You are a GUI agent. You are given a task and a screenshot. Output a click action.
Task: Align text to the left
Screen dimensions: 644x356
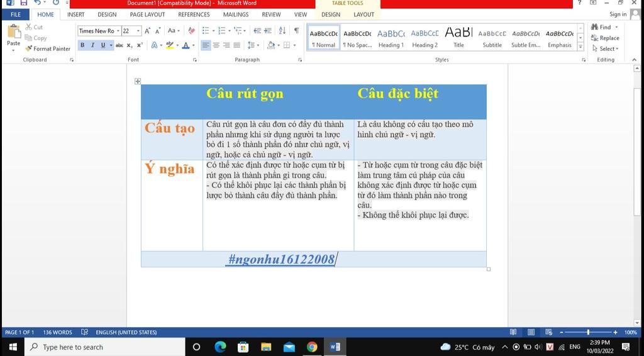pos(206,45)
